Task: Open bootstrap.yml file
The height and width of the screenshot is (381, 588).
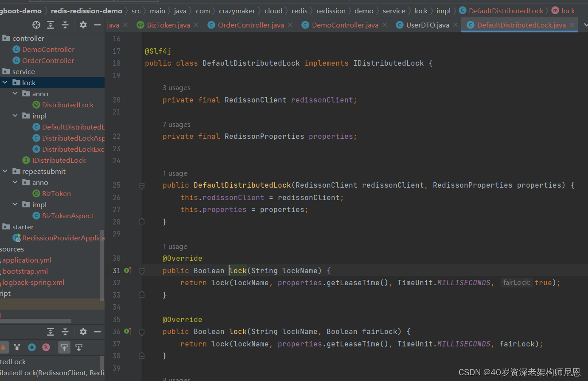Action: pos(25,271)
